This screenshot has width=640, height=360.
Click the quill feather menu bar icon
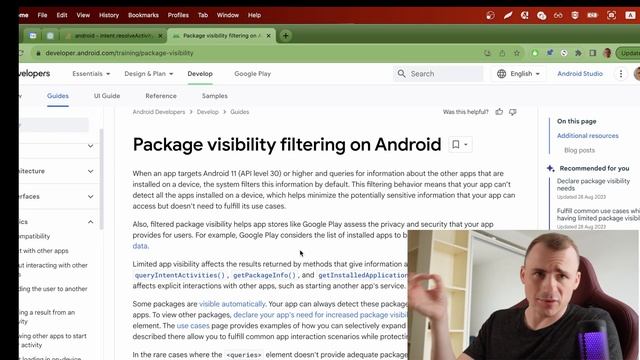[x=508, y=16]
